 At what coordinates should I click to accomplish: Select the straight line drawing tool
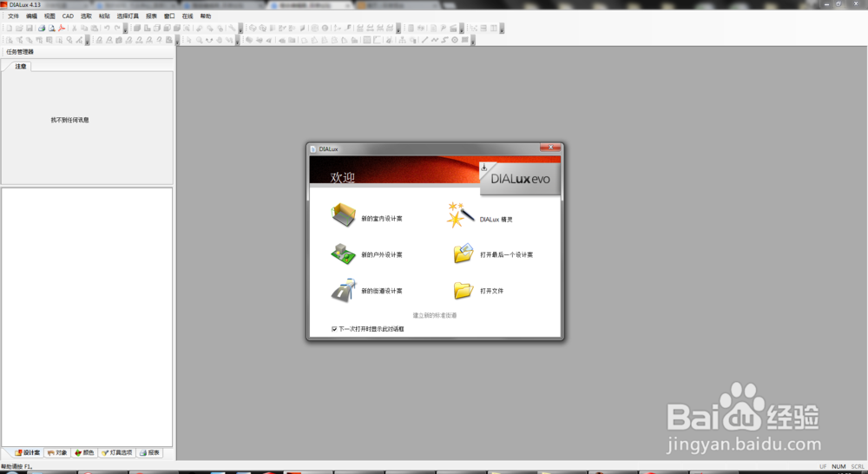tap(424, 40)
